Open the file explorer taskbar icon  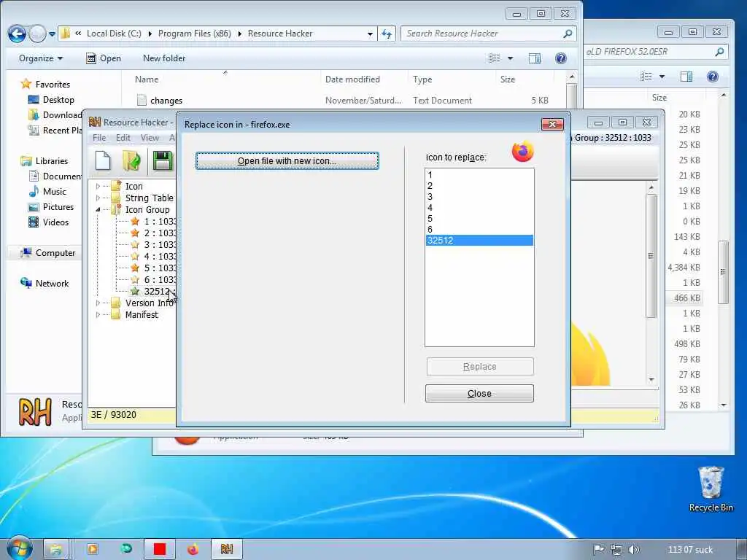(x=56, y=549)
